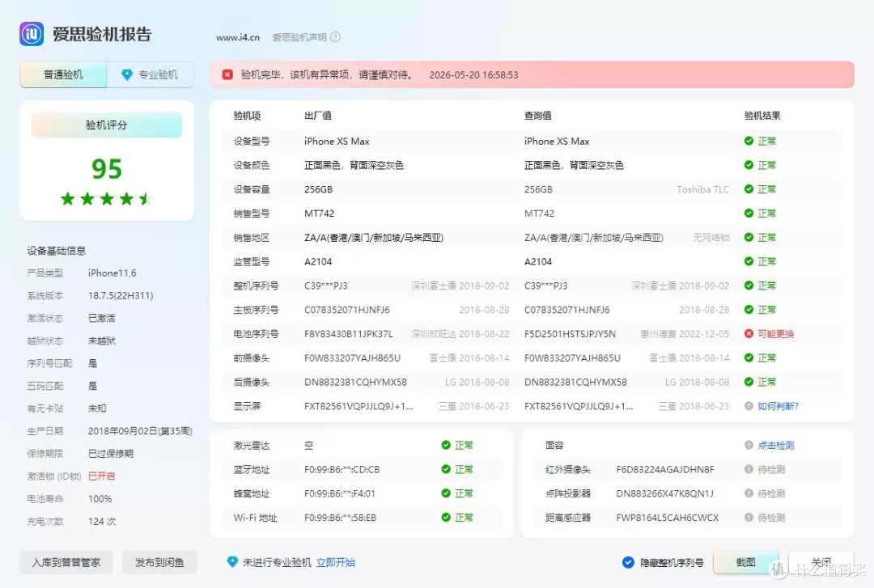The image size is (874, 588).
Task: Click the blue diamond icon on 专业验机 tab
Action: point(127,74)
